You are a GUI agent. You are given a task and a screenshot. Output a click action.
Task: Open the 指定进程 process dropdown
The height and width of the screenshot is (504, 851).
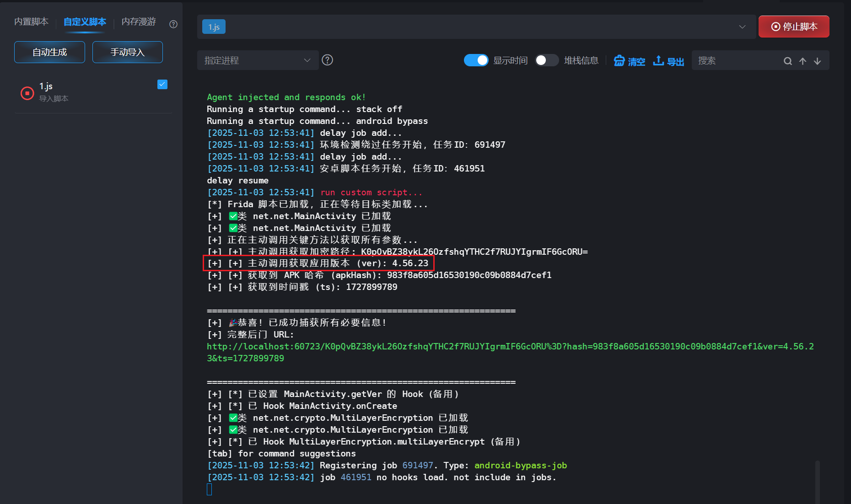[258, 60]
